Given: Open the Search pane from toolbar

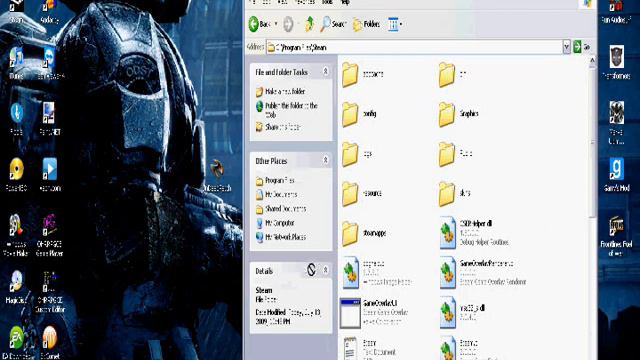Looking at the screenshot, I should tap(333, 24).
